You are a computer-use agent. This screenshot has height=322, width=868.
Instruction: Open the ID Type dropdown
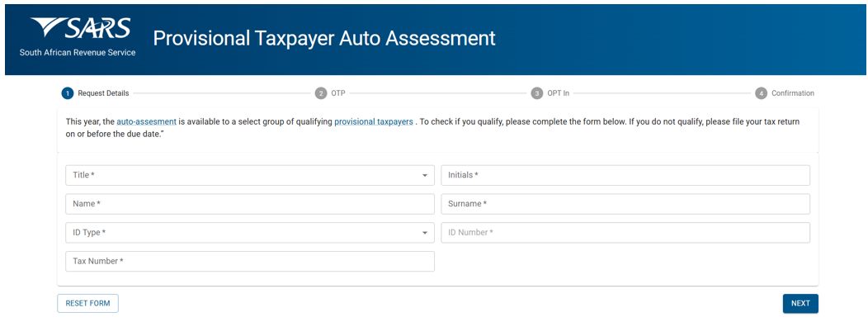(x=250, y=233)
